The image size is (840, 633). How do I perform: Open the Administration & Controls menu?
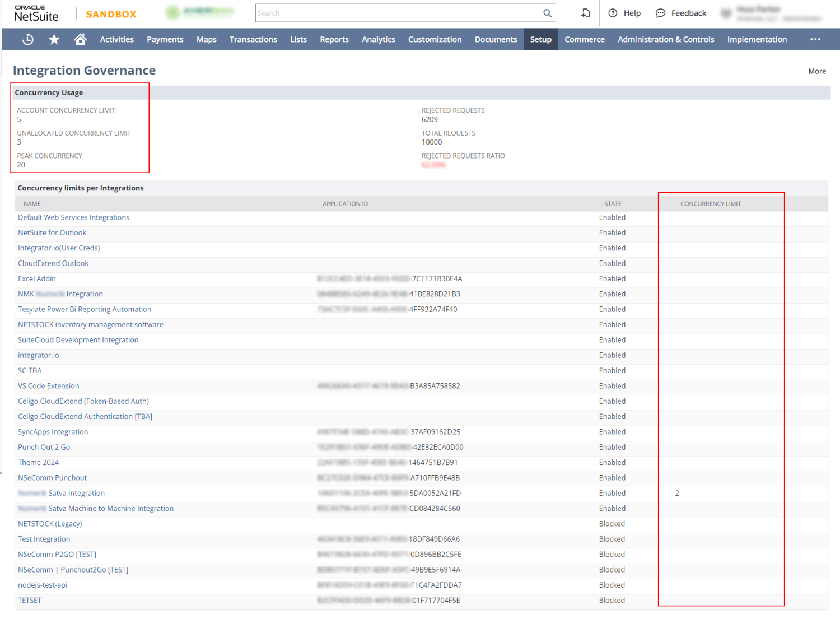pos(666,39)
